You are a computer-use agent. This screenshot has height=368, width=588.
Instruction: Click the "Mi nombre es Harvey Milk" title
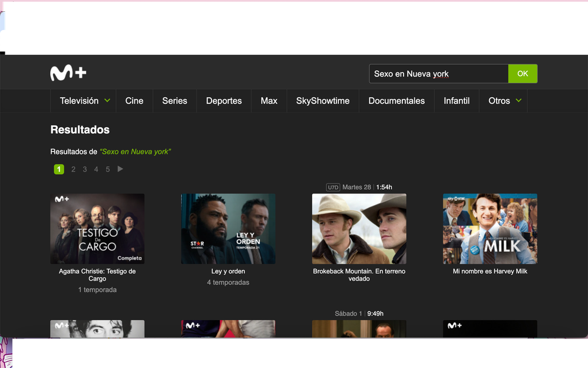[x=490, y=271]
